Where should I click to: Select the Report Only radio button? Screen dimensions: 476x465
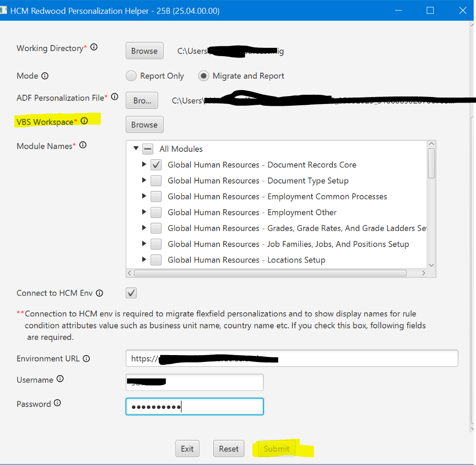131,75
